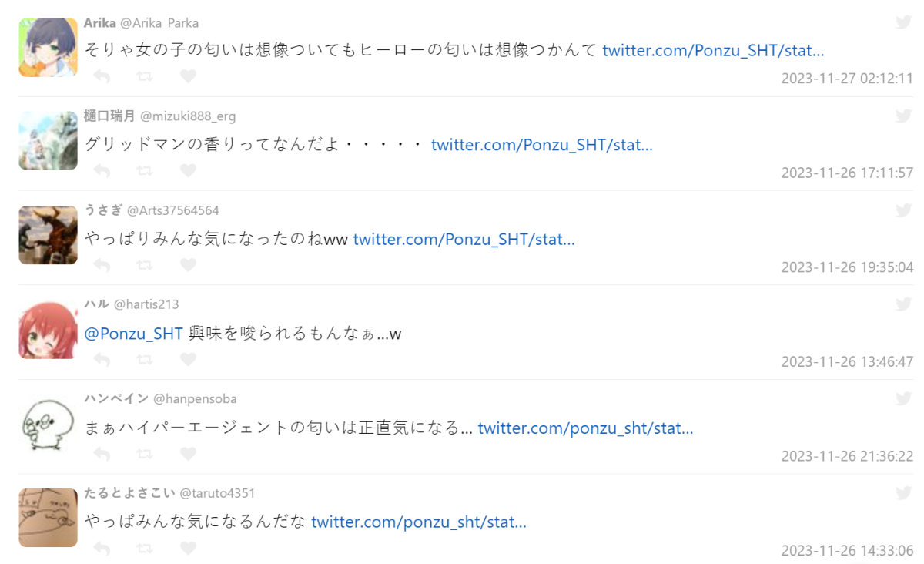This screenshot has height=564, width=924.
Task: Click Arika's profile avatar
Action: [48, 48]
